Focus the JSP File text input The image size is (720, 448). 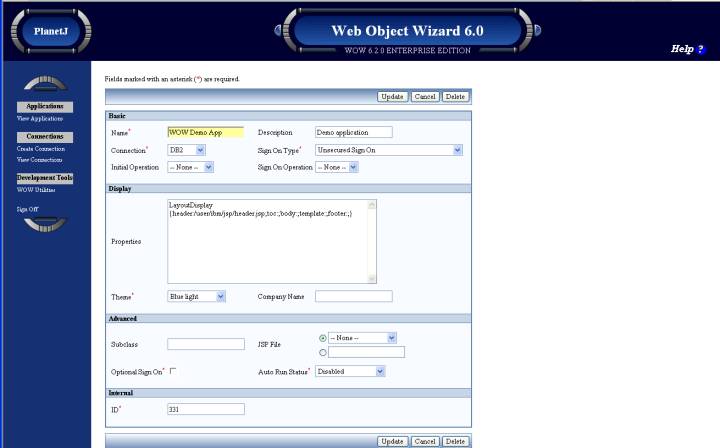click(x=366, y=352)
